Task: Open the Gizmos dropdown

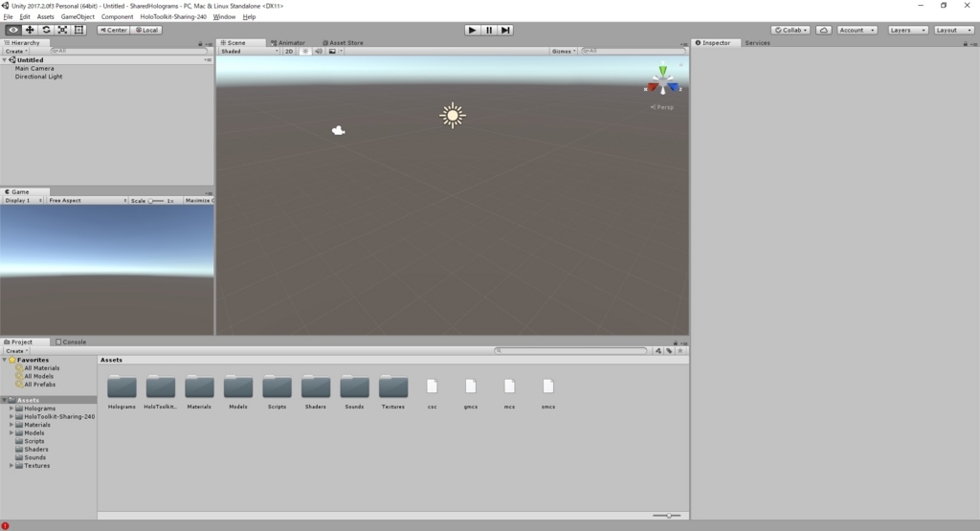Action: [x=563, y=52]
